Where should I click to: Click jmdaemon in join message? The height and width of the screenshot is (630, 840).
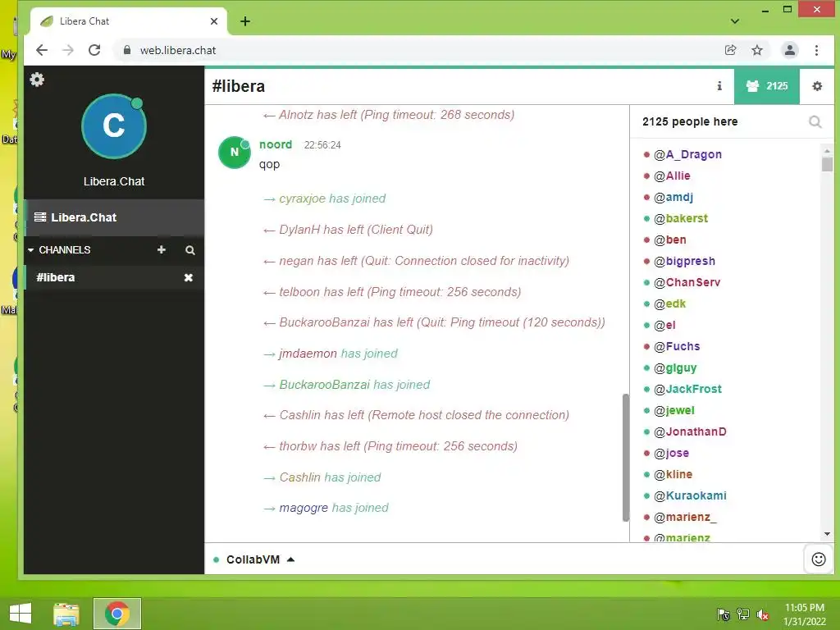[308, 354]
